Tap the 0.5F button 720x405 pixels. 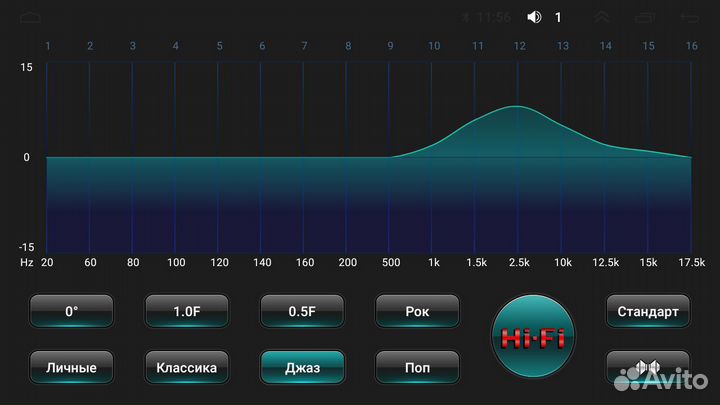coord(302,311)
